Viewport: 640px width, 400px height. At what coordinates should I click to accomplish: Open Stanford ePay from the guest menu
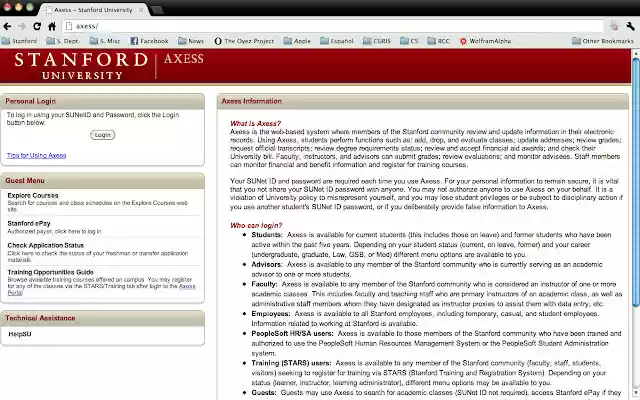[29, 223]
